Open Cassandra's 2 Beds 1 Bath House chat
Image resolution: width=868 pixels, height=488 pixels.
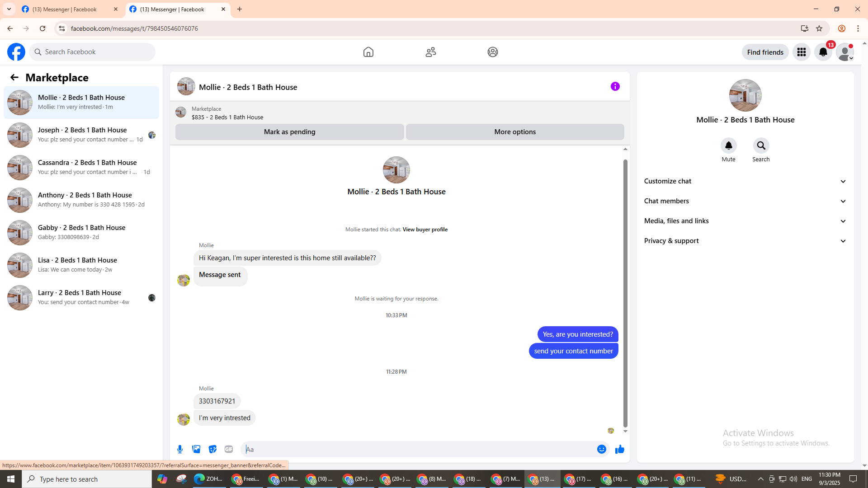click(x=81, y=168)
